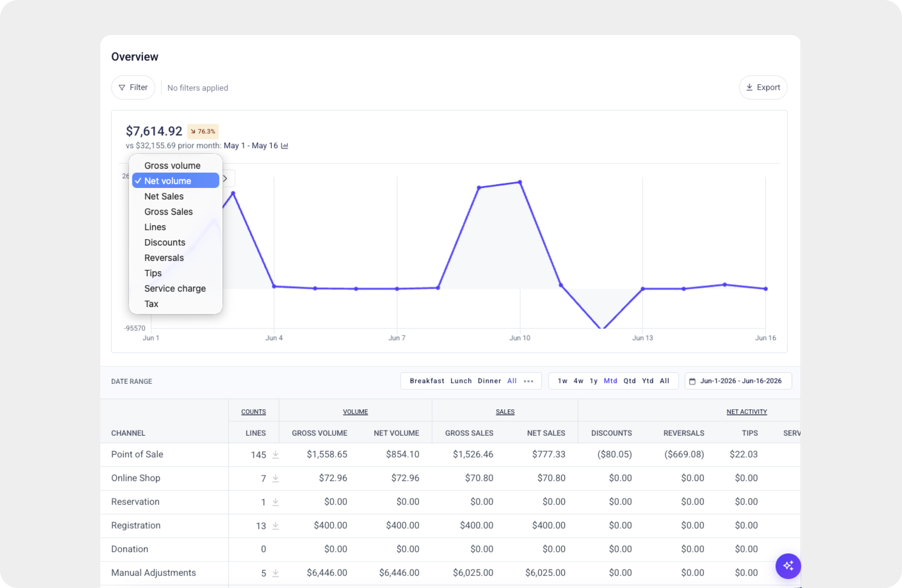
Task: Download Point of Sale lines report
Action: tap(276, 454)
